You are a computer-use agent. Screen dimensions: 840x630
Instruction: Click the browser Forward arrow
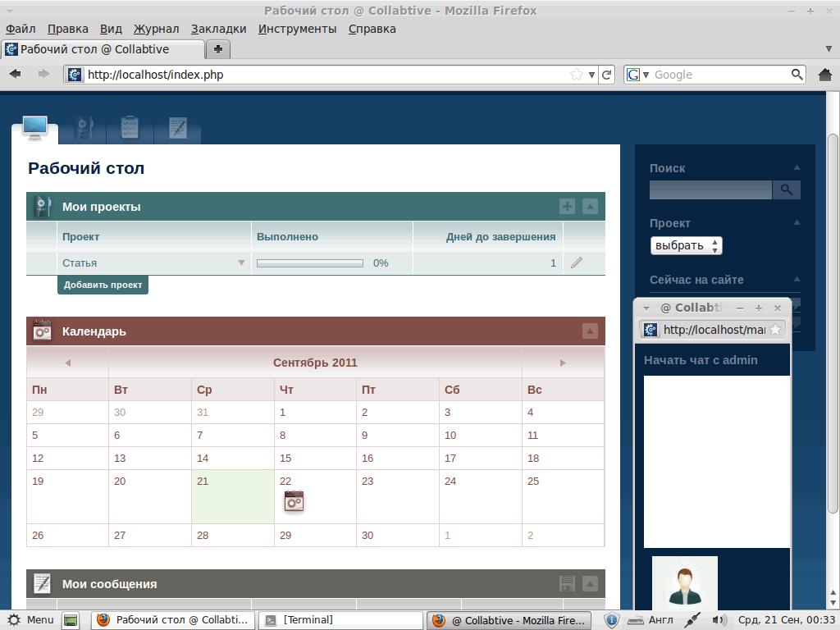click(44, 74)
